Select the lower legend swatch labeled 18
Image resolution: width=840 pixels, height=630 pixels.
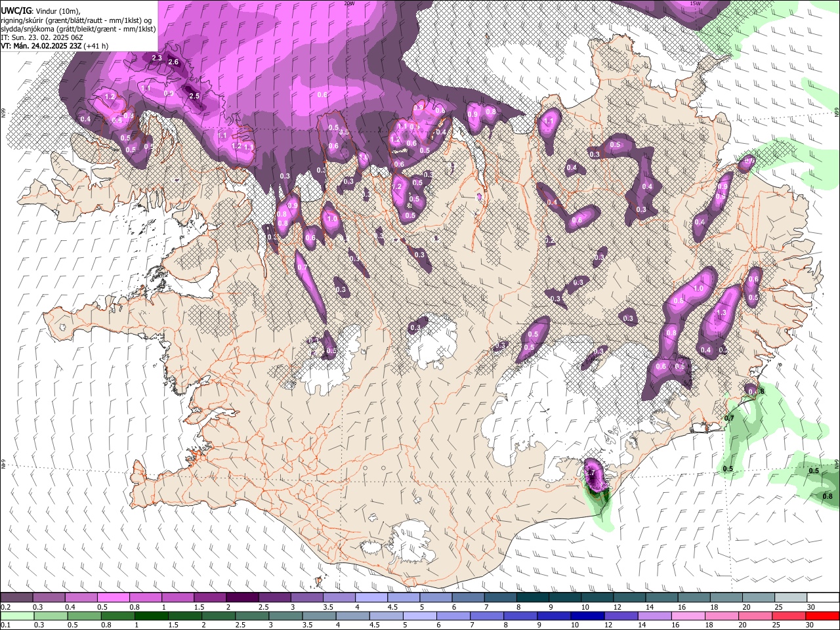[723, 616]
